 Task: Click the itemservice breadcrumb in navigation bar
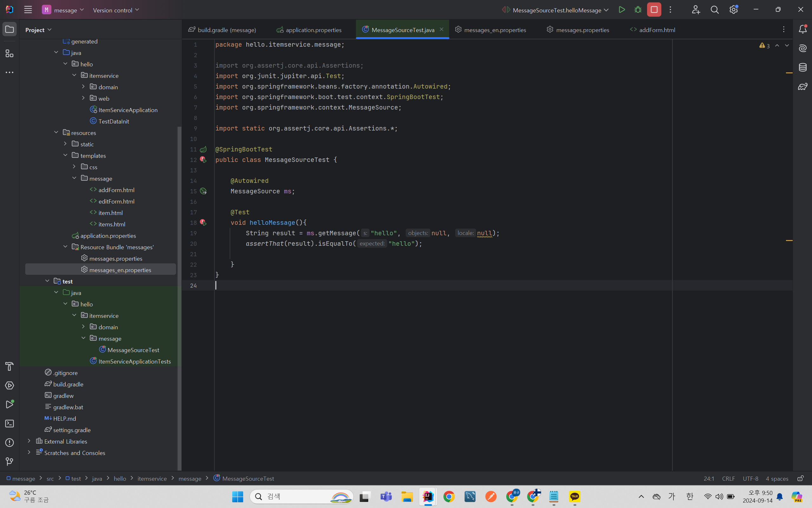152,478
